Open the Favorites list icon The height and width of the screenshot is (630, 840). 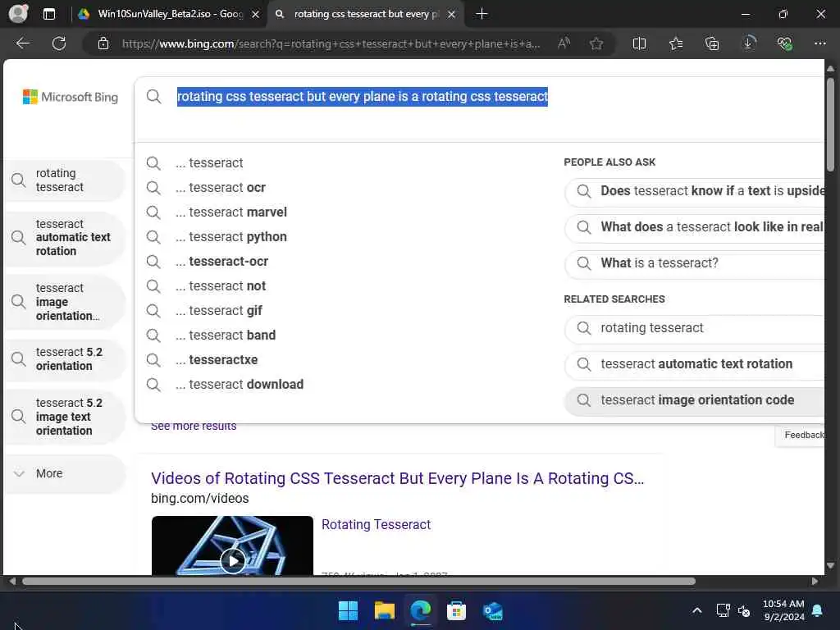676,43
